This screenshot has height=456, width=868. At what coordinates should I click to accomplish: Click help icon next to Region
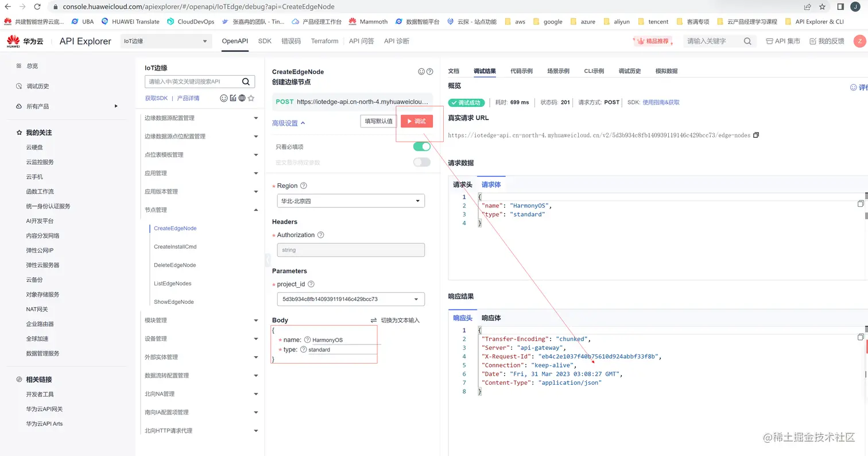click(x=304, y=186)
